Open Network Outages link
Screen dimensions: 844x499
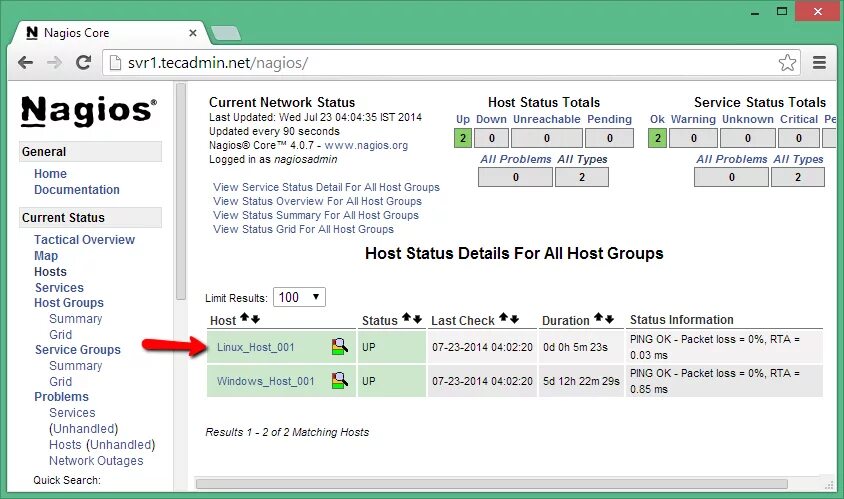coord(96,461)
